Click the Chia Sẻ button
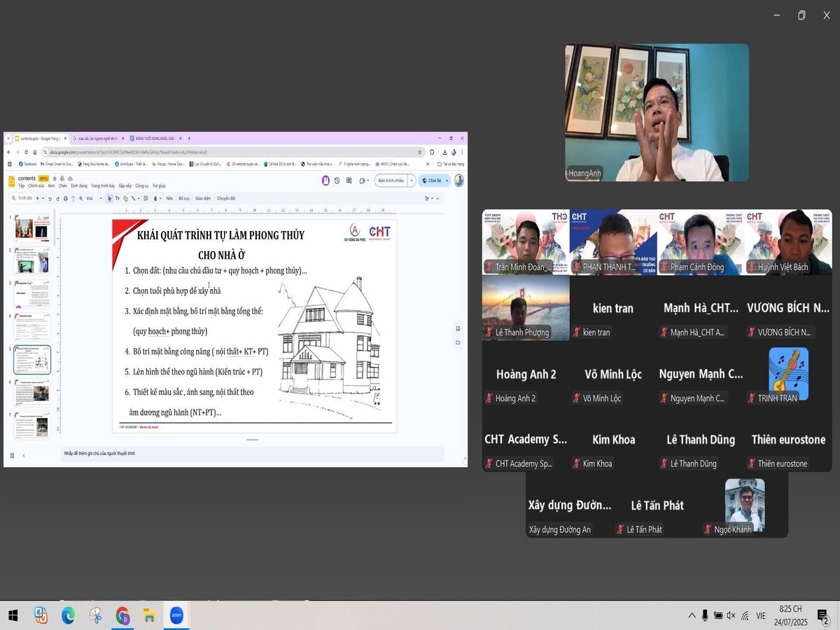This screenshot has height=630, width=840. [433, 180]
